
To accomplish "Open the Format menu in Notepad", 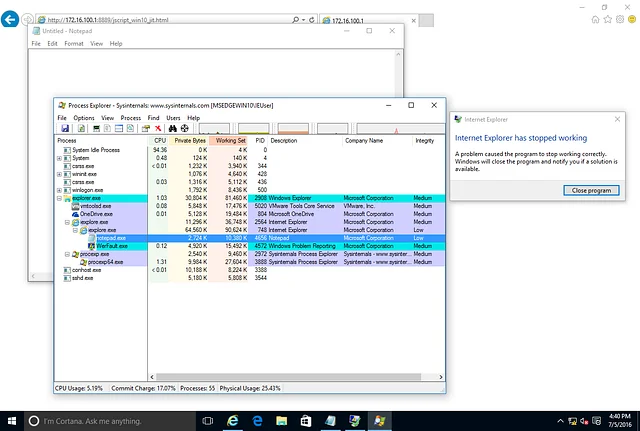I will pos(73,44).
